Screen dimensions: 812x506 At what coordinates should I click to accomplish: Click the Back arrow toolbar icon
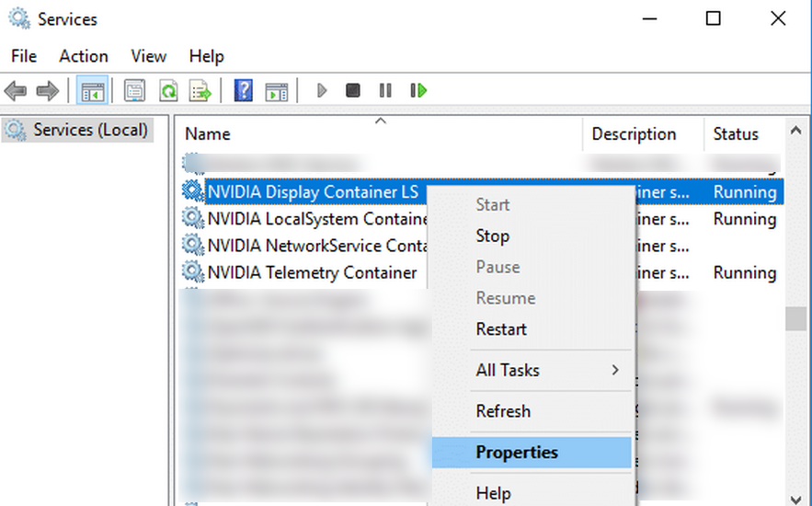coord(15,91)
